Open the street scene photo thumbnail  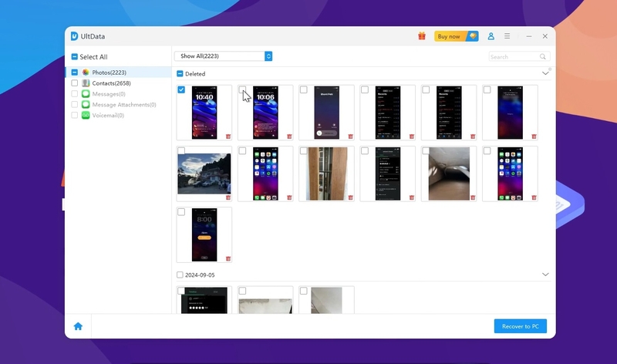[x=204, y=174]
